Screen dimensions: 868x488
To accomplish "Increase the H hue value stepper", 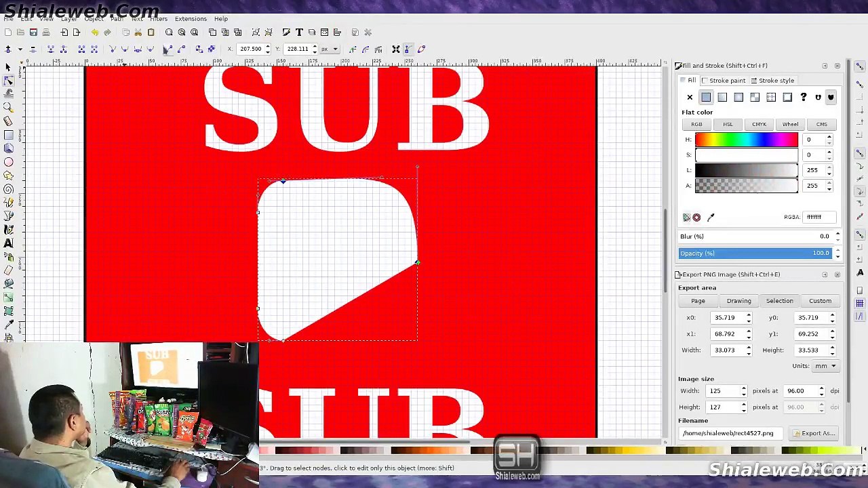I will click(829, 137).
